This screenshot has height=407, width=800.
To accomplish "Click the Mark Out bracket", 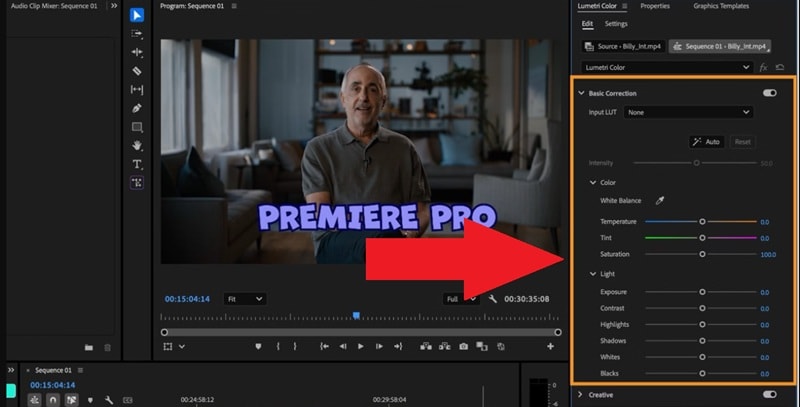I will (x=295, y=346).
